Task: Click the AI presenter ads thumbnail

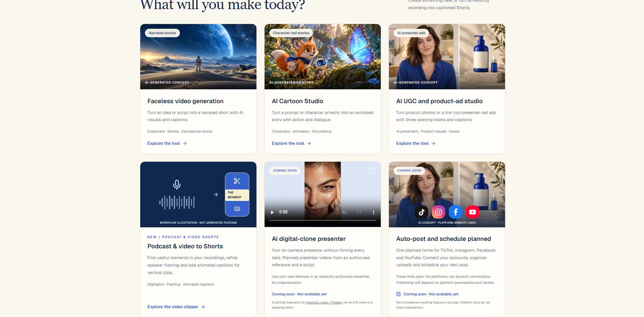Action: coord(447,57)
